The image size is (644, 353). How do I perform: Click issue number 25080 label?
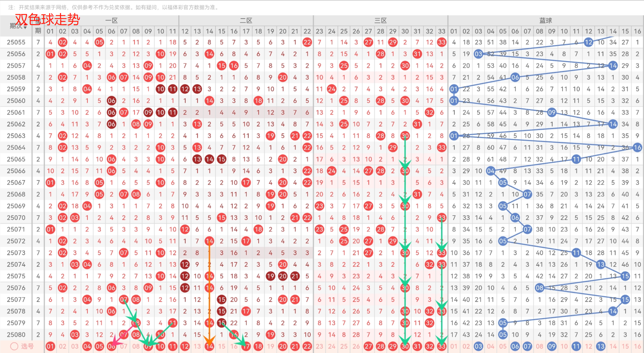coord(16,335)
